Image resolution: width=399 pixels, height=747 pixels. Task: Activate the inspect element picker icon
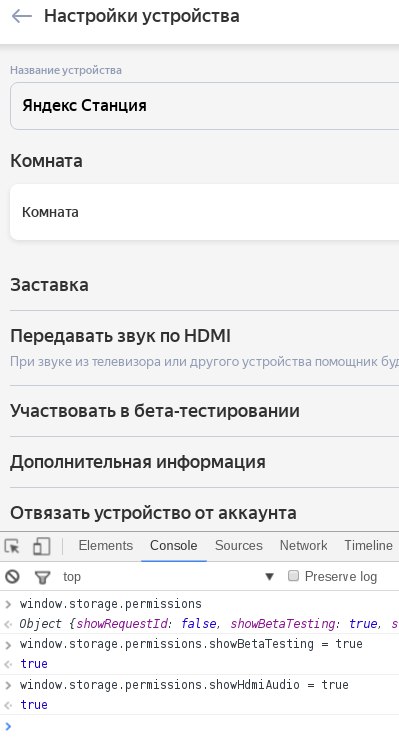[x=12, y=546]
